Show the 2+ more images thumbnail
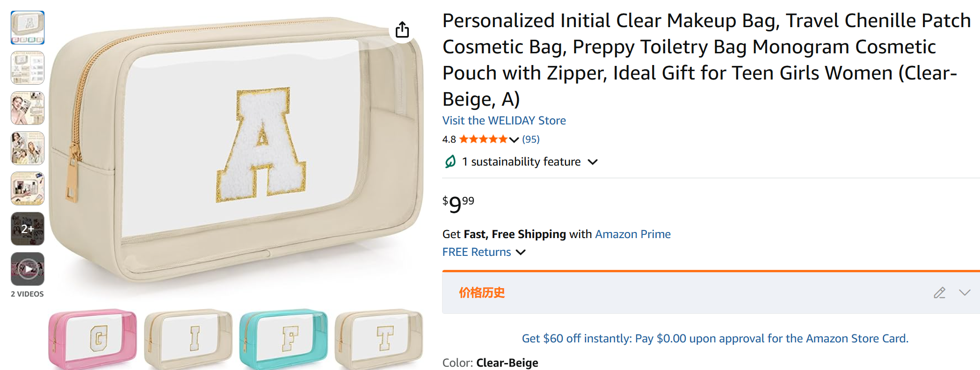Image resolution: width=980 pixels, height=370 pixels. click(x=28, y=229)
